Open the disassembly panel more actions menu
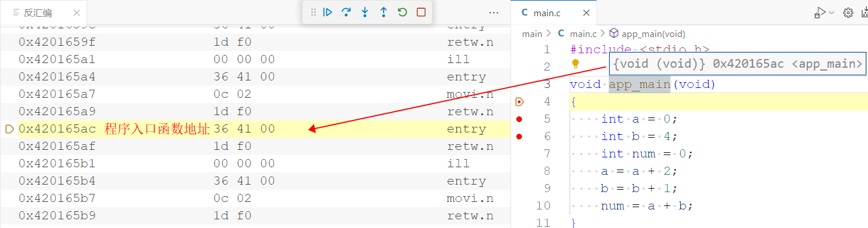 494,12
